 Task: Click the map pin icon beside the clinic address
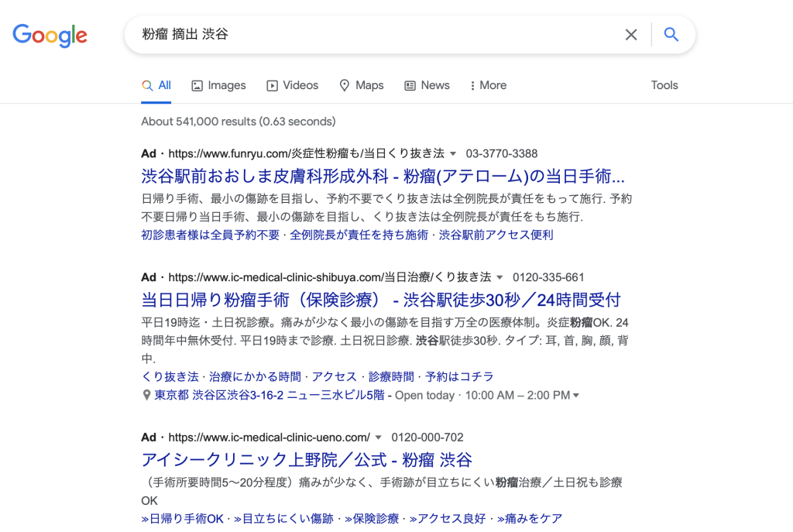point(146,395)
